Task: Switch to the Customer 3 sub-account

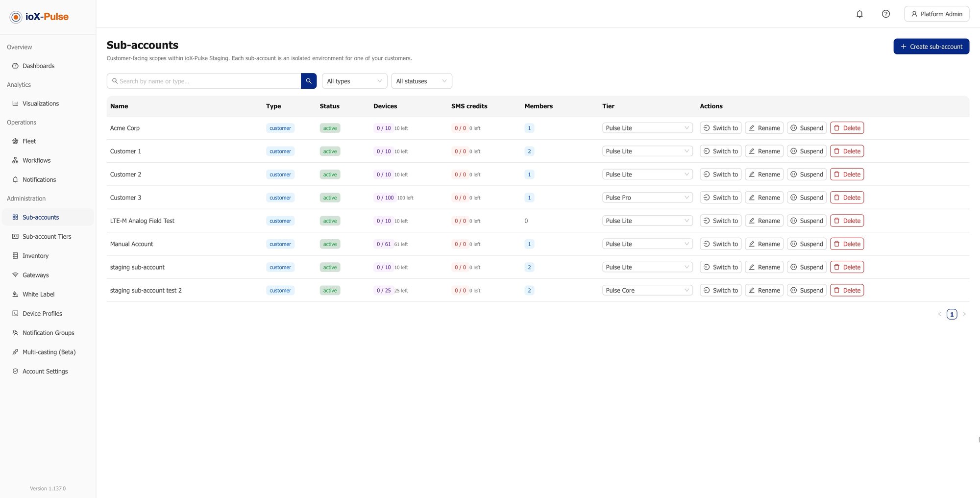Action: click(720, 198)
